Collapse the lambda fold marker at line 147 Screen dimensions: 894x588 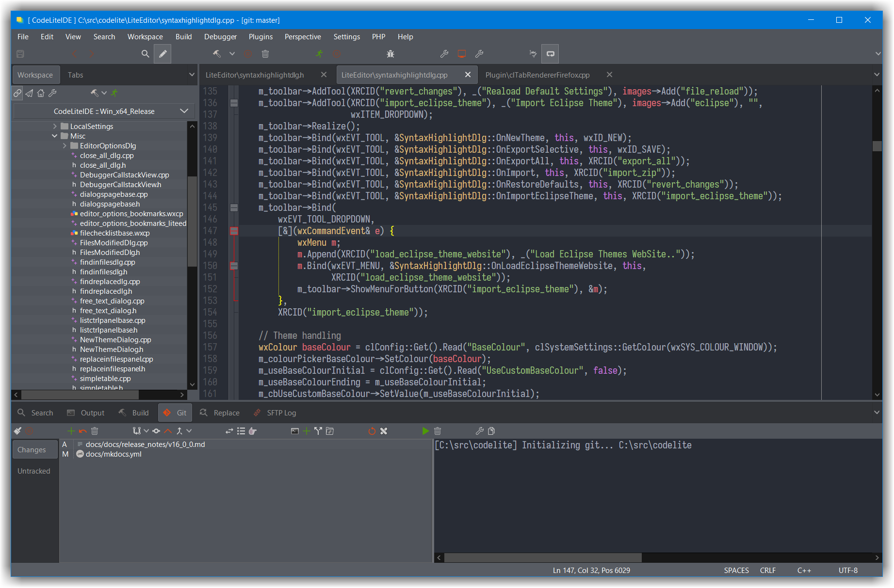pos(235,231)
